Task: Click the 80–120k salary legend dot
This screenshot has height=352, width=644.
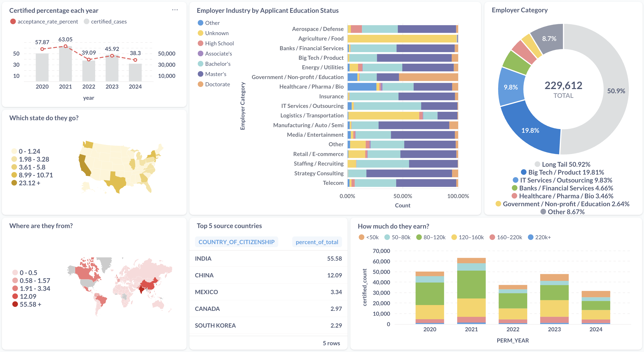Action: (x=419, y=237)
